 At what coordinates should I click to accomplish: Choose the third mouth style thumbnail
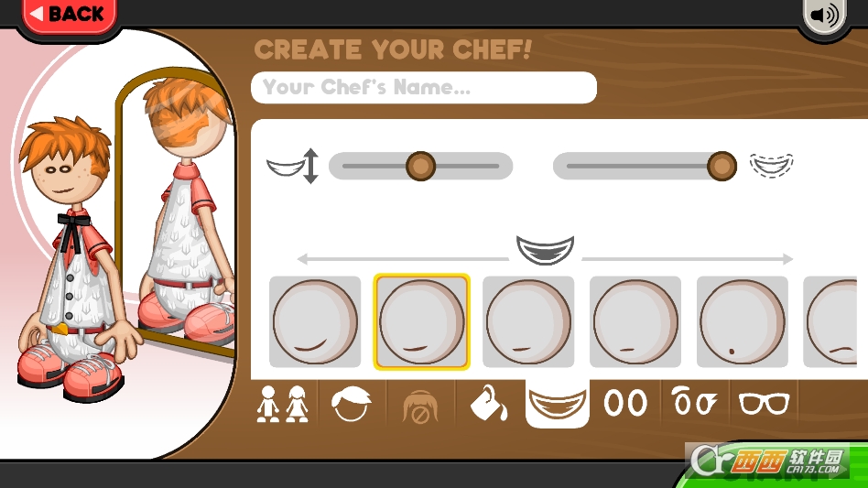528,321
